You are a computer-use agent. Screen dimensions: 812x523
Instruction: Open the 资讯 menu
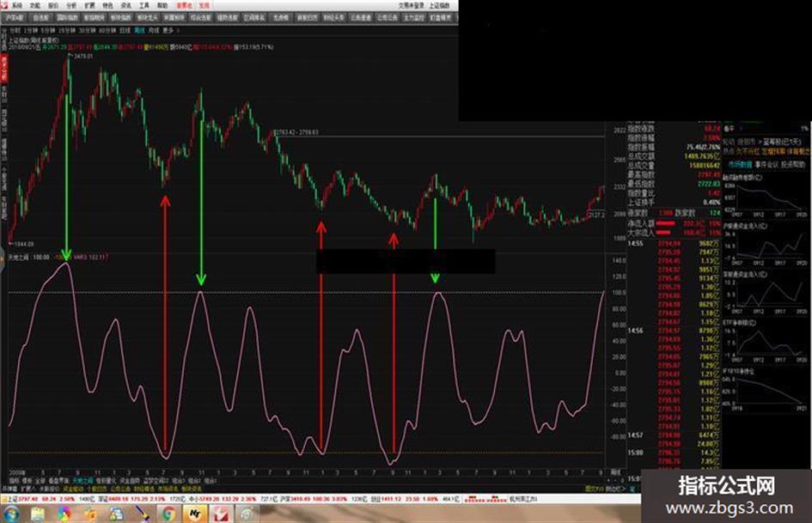pos(125,6)
